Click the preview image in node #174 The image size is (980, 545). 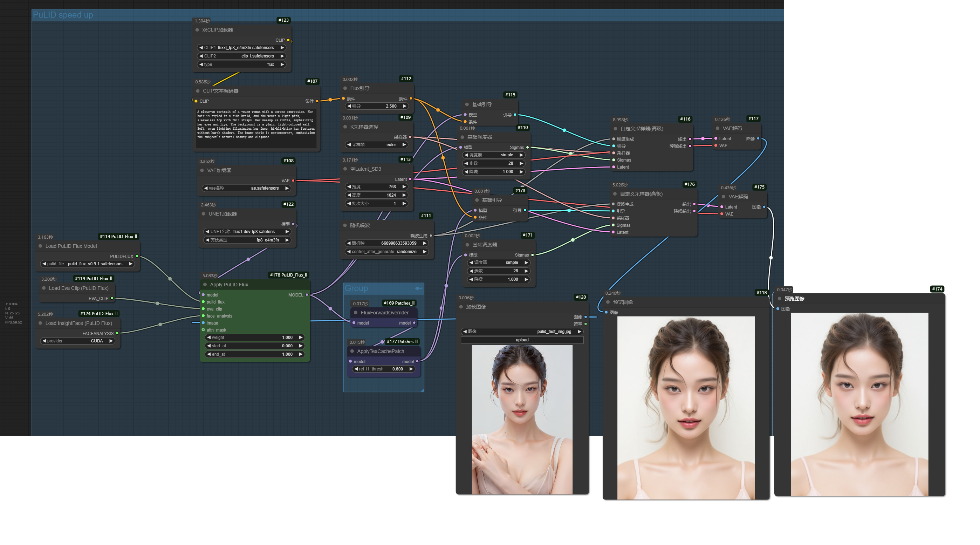coord(859,404)
